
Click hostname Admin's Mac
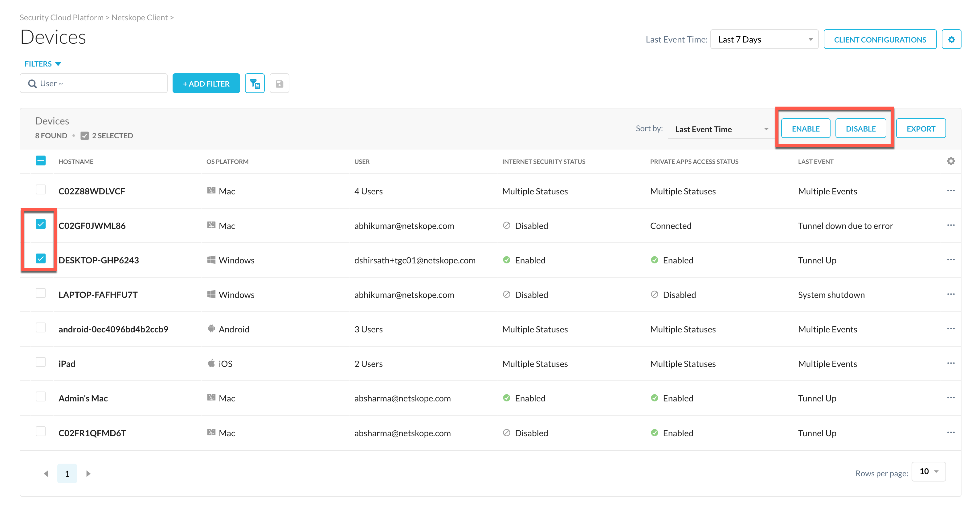[x=83, y=398]
